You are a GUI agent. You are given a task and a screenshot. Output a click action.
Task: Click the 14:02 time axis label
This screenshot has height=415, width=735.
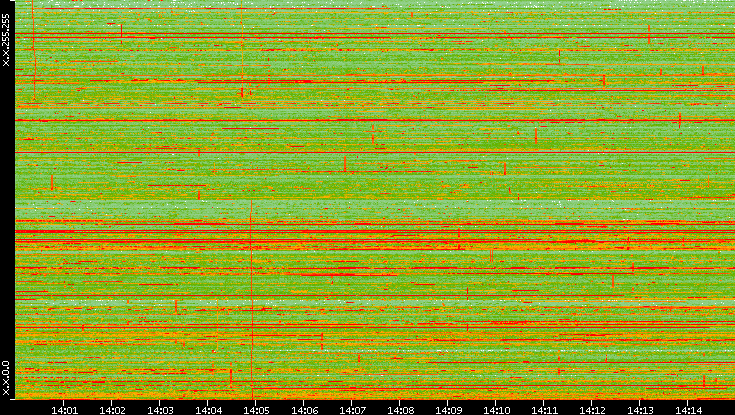click(x=112, y=410)
